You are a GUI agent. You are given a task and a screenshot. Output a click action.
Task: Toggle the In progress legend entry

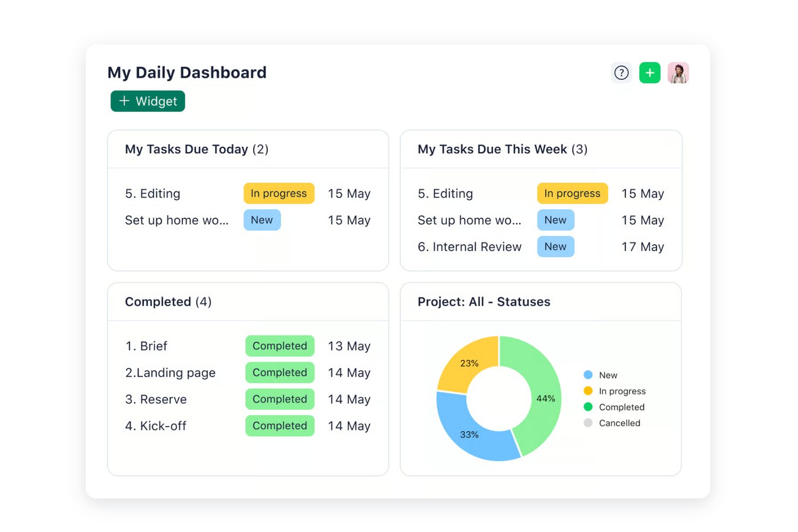(615, 391)
